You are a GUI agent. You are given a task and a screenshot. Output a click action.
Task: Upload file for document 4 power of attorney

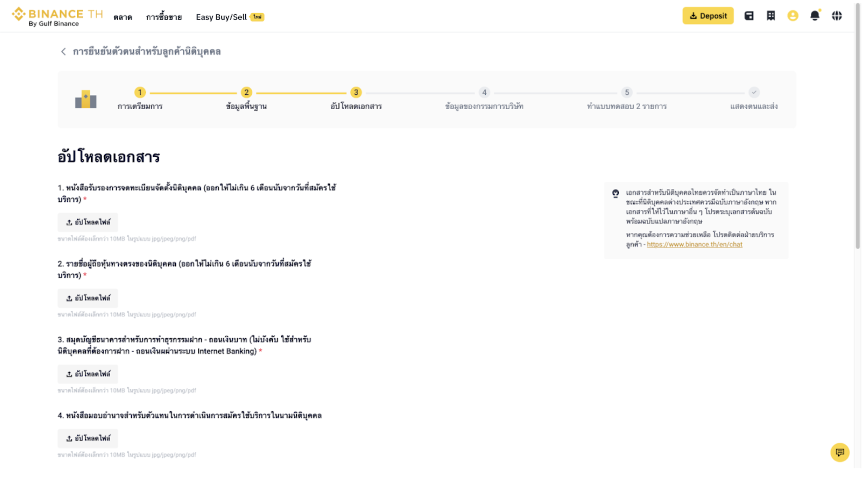coord(88,438)
